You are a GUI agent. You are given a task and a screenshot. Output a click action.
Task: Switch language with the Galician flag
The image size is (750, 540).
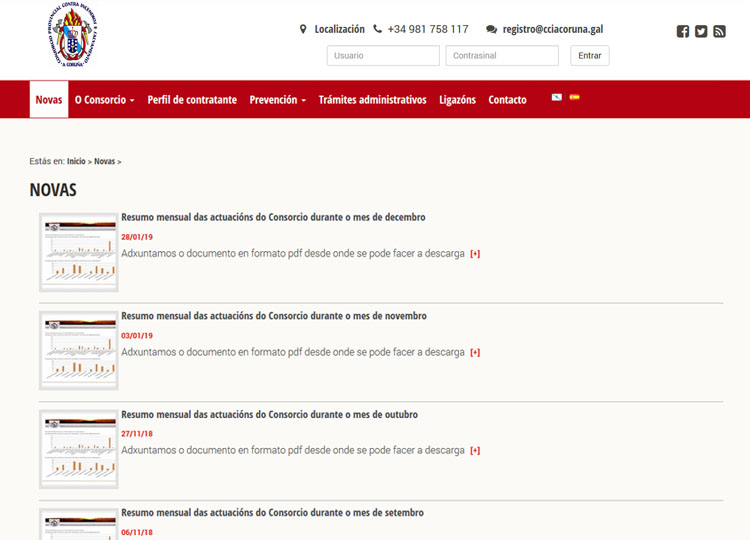556,97
